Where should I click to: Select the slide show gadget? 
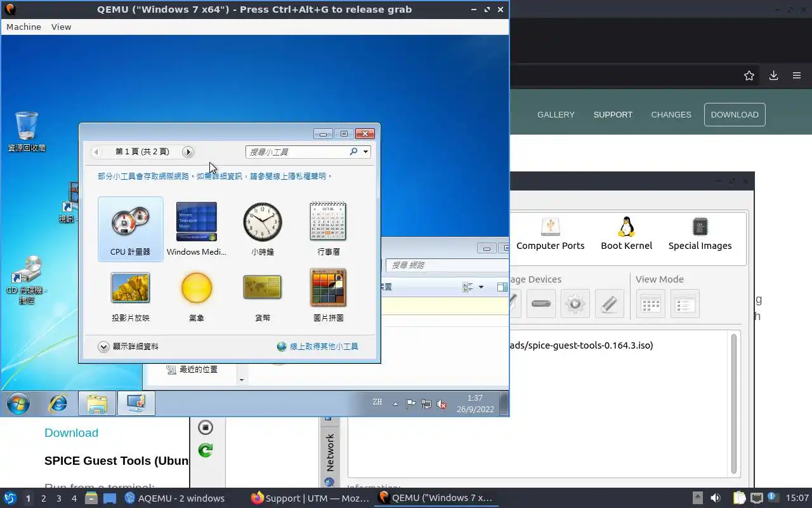tap(130, 295)
